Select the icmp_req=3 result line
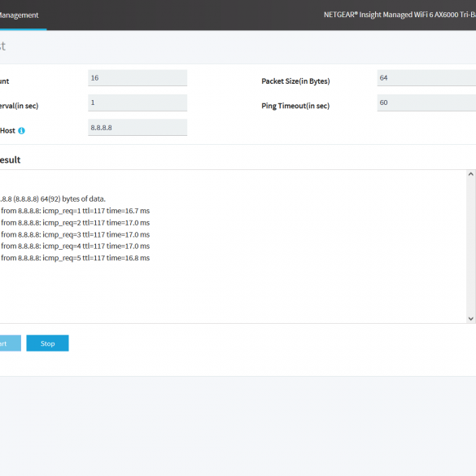Viewport: 476px width, 476px height. tap(75, 234)
